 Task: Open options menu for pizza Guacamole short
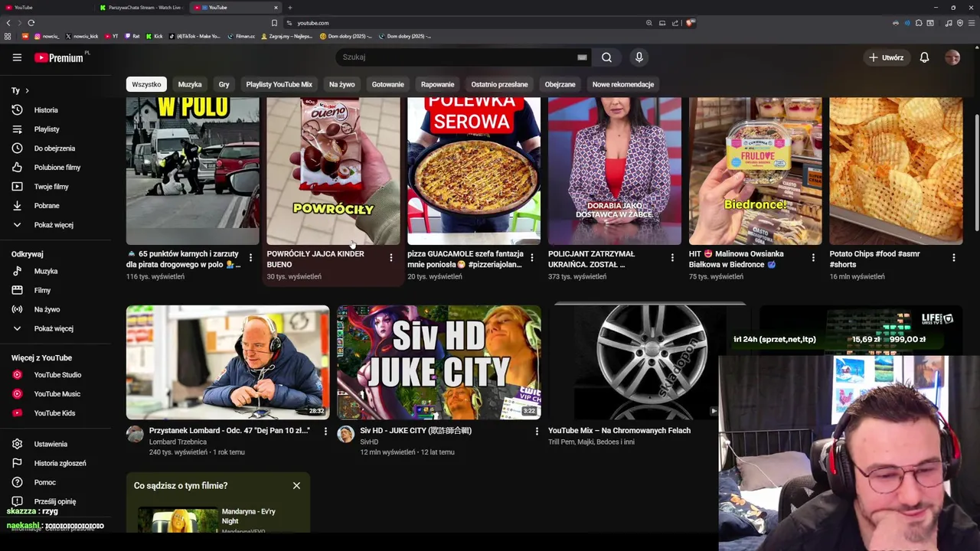coord(532,258)
